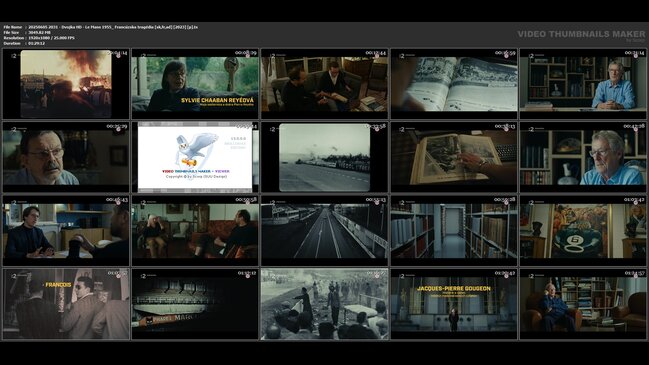Click the black-and-white racing straight thumbnail
Screen dimensions: 649x365
point(324,231)
